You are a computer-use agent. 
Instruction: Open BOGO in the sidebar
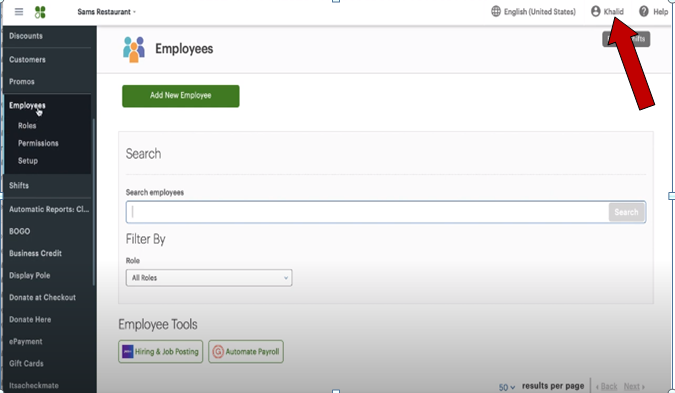(x=20, y=231)
